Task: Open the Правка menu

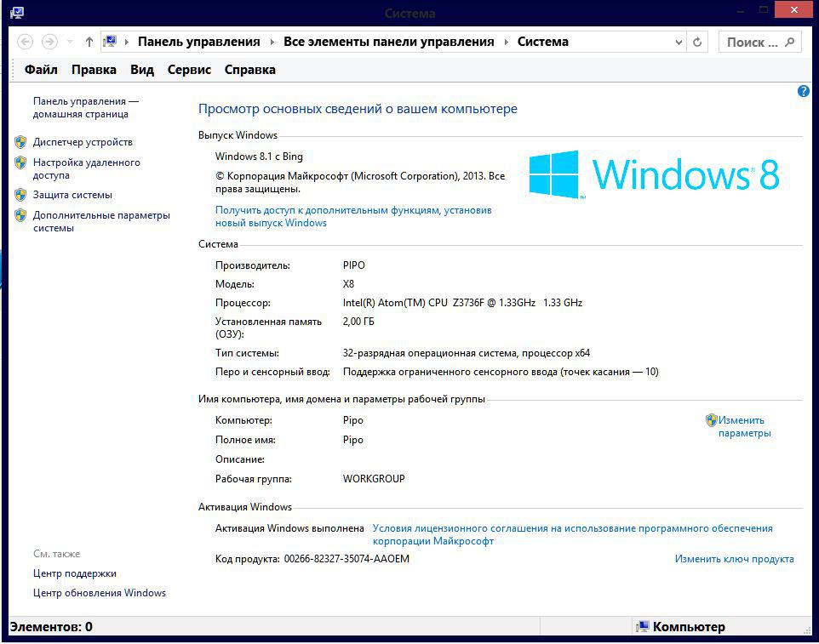Action: coord(94,70)
